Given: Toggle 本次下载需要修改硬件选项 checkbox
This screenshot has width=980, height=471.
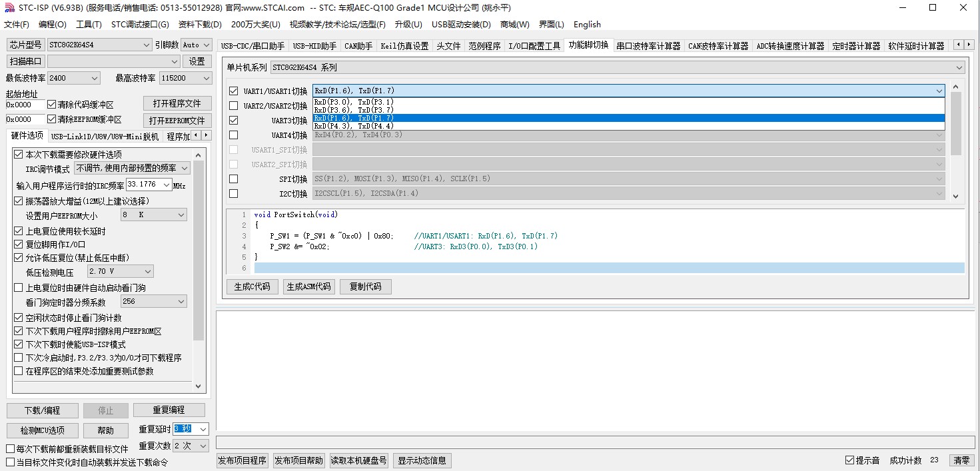Looking at the screenshot, I should click(18, 155).
